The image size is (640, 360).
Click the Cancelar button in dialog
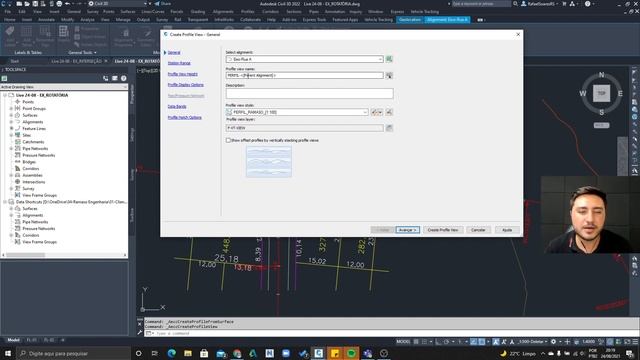478,230
